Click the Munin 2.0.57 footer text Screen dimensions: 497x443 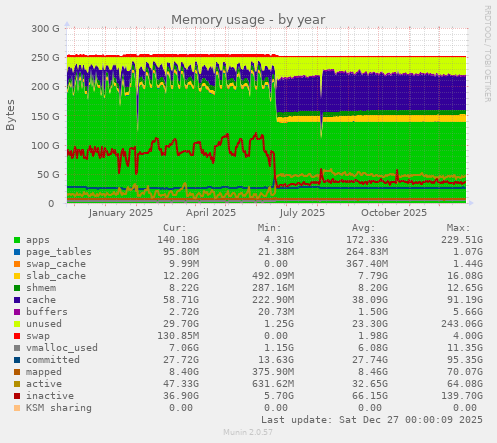coord(248,432)
